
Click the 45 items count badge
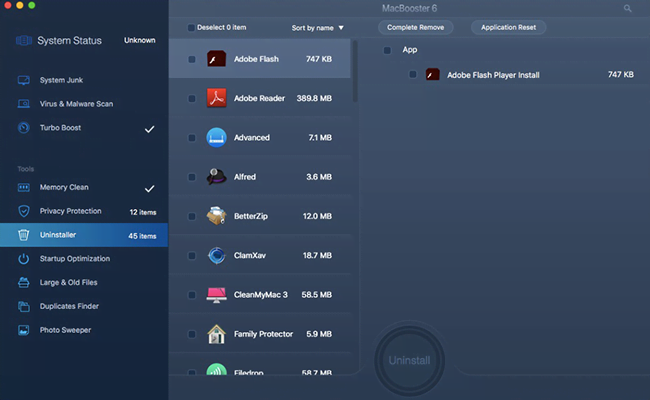(142, 236)
